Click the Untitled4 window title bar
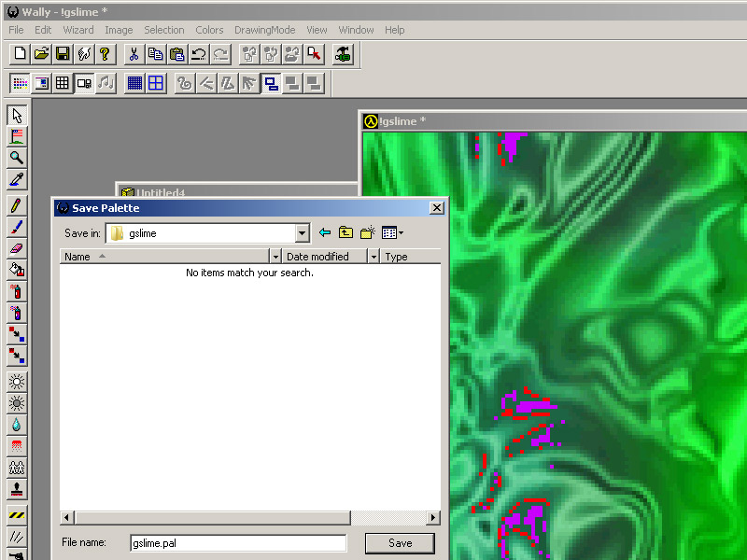Image resolution: width=747 pixels, height=560 pixels. coord(237,189)
